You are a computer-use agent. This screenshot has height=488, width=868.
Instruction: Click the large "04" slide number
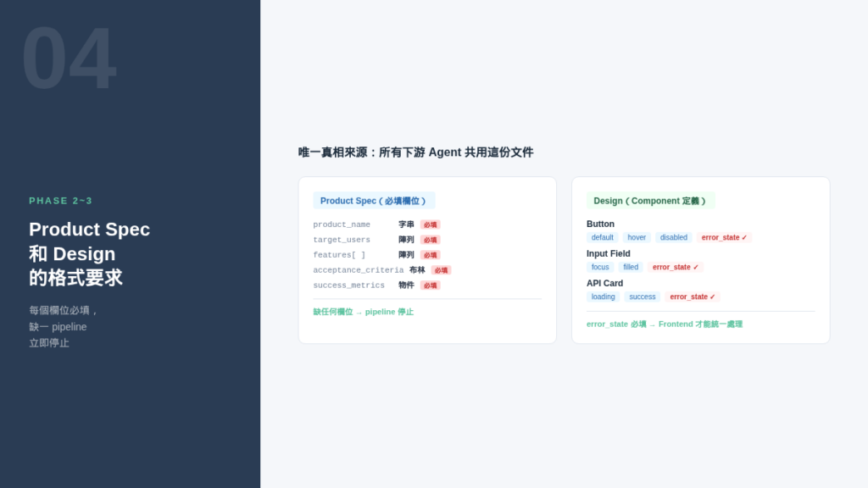pyautogui.click(x=68, y=59)
